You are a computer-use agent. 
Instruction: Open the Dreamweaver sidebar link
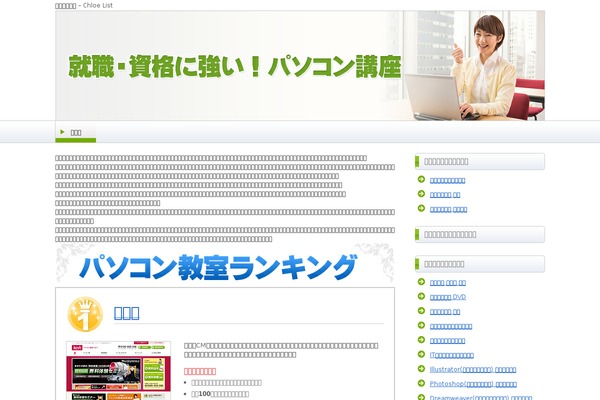coord(481,397)
